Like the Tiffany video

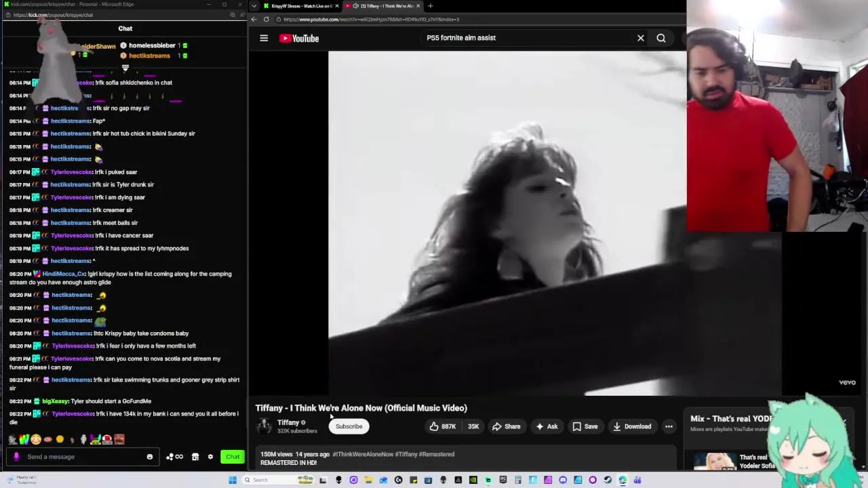[x=441, y=426]
